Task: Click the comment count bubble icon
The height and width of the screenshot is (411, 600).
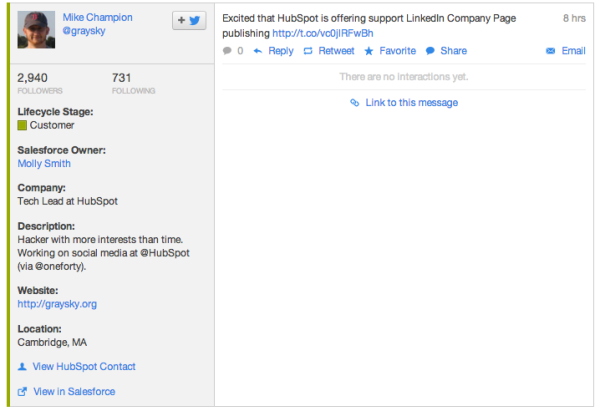Action: [227, 51]
